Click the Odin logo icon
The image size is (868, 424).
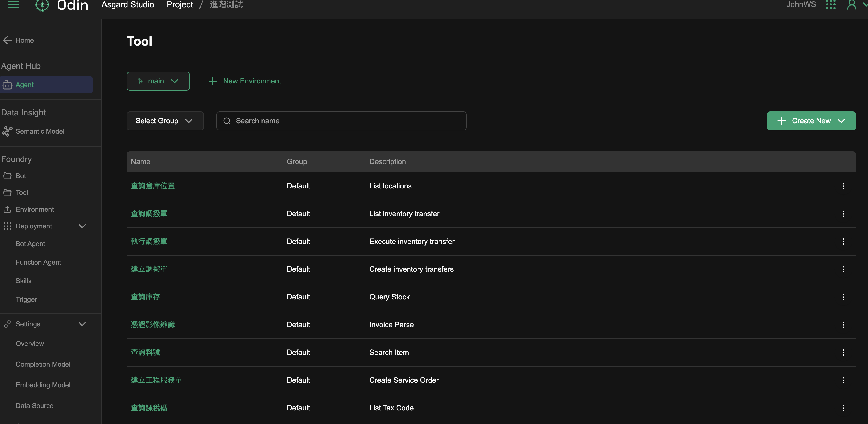coord(42,5)
